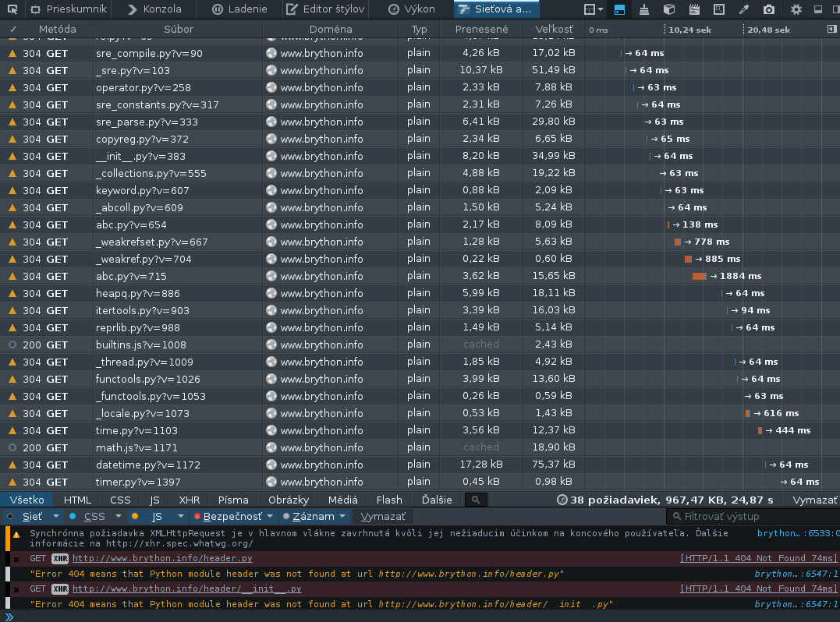The height and width of the screenshot is (622, 840).
Task: Filter requests by Flash
Action: point(389,500)
